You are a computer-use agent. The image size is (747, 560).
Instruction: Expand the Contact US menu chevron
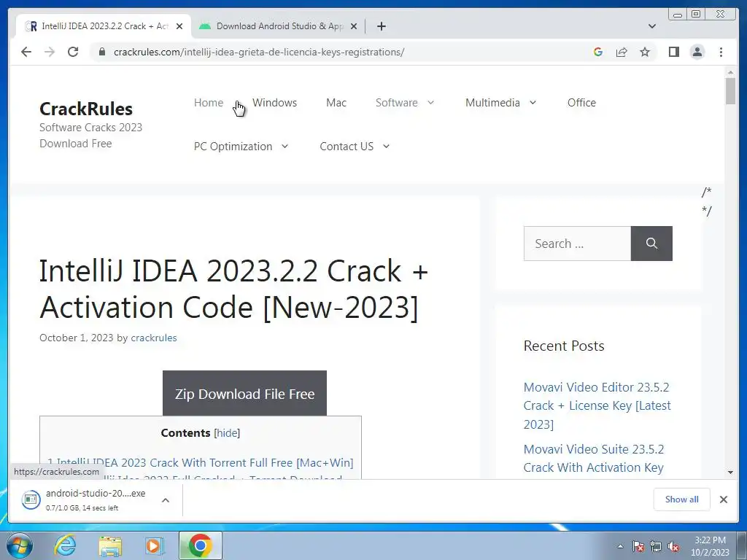pyautogui.click(x=386, y=146)
